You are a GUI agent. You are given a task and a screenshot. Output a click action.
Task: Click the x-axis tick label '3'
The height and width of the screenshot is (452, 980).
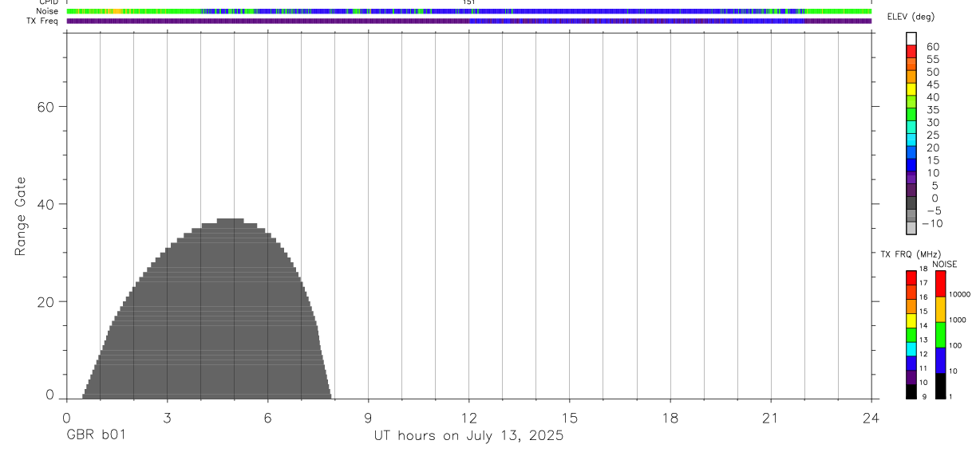pos(167,419)
